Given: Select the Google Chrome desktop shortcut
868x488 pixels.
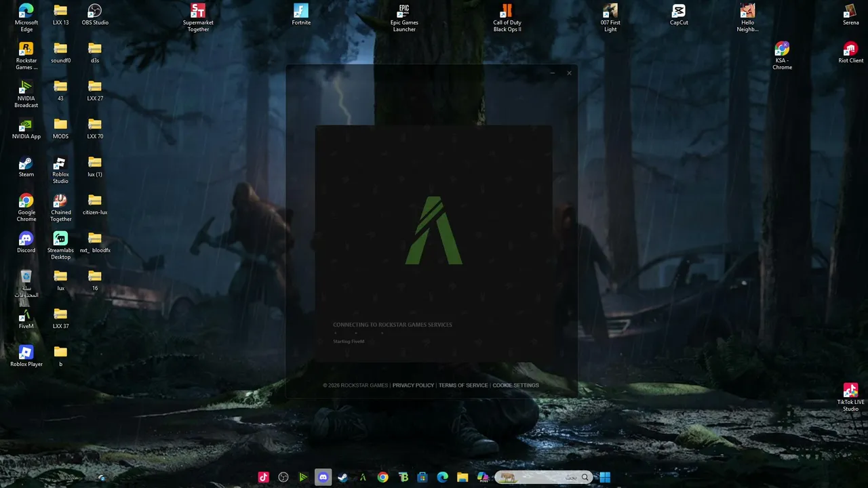Looking at the screenshot, I should 26,207.
